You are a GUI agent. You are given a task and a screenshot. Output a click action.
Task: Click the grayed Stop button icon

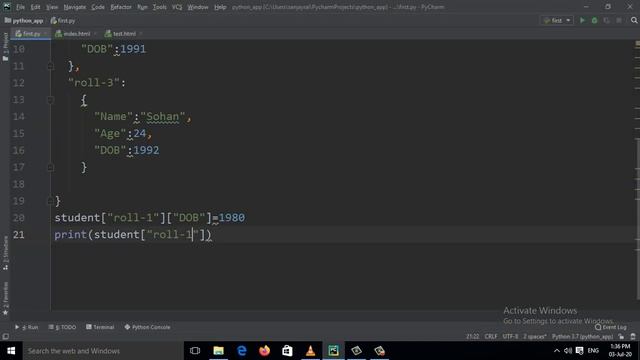tap(619, 20)
